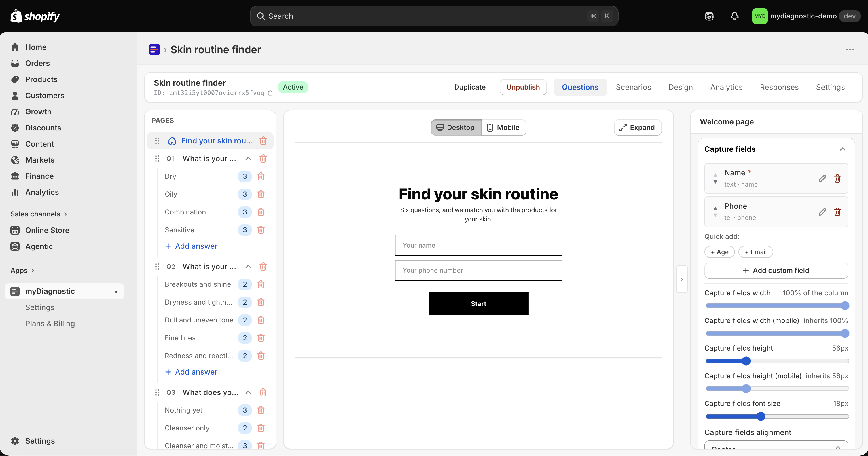868x456 pixels.
Task: Delete the Name capture field
Action: [x=837, y=178]
